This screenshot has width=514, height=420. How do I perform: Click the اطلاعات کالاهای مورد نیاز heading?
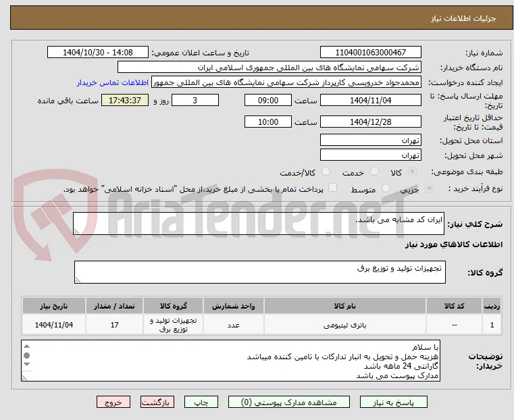tap(454, 244)
